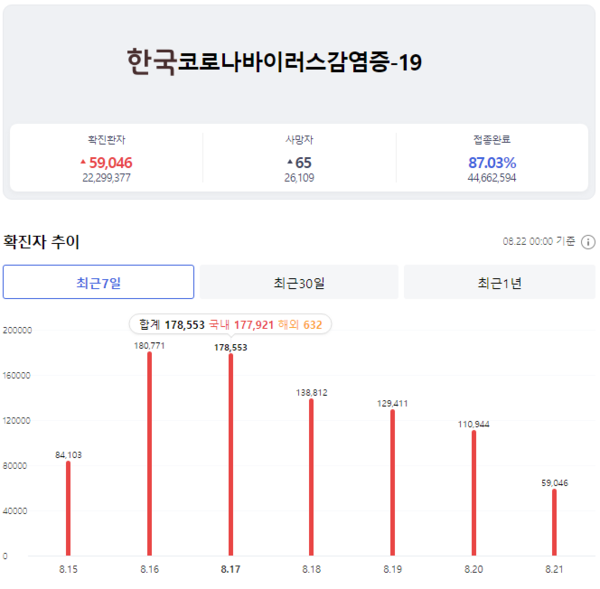Select the 최근7일 tab
This screenshot has height=589, width=600.
[98, 282]
